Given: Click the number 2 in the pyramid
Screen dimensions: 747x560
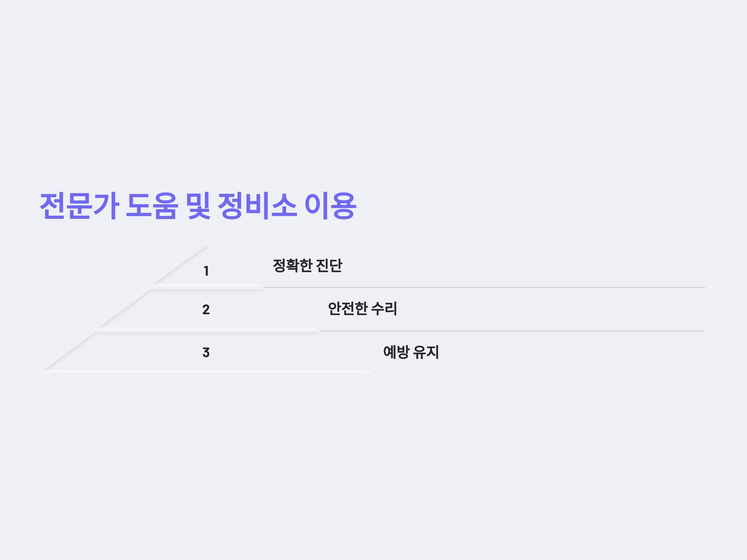Looking at the screenshot, I should click(x=206, y=310).
